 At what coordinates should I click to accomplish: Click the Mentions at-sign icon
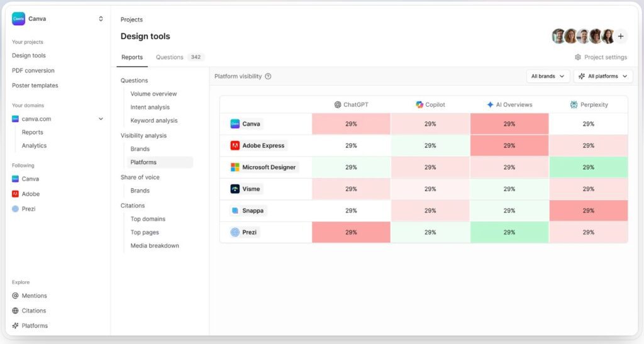[15, 296]
